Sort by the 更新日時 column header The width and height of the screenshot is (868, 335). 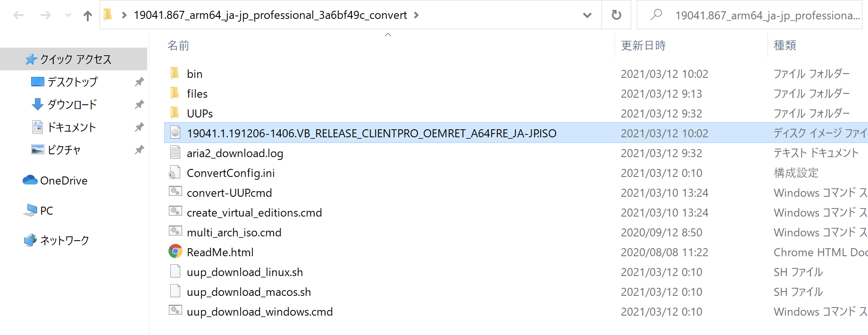(643, 46)
